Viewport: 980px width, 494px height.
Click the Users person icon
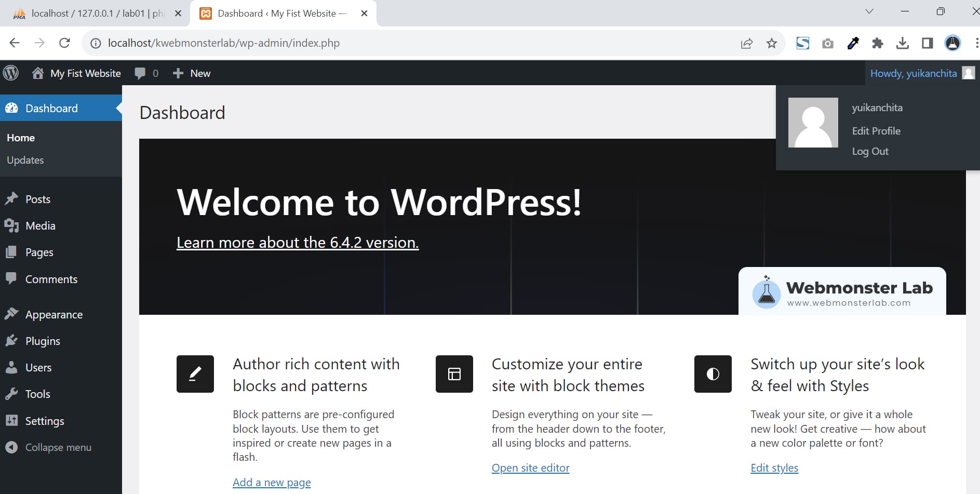pyautogui.click(x=11, y=367)
